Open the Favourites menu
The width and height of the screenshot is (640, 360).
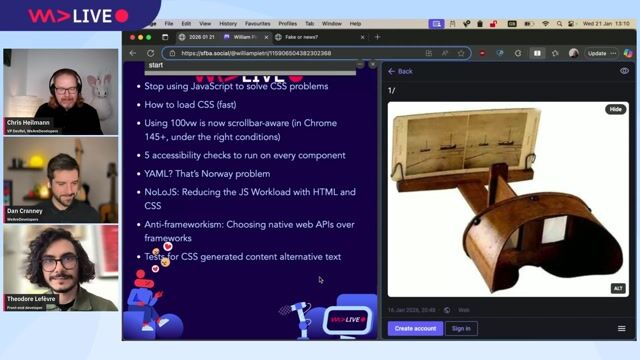pos(258,24)
